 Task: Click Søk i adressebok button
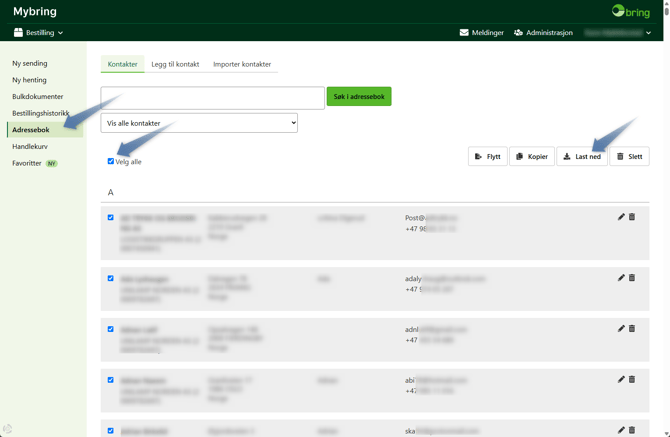click(x=359, y=97)
